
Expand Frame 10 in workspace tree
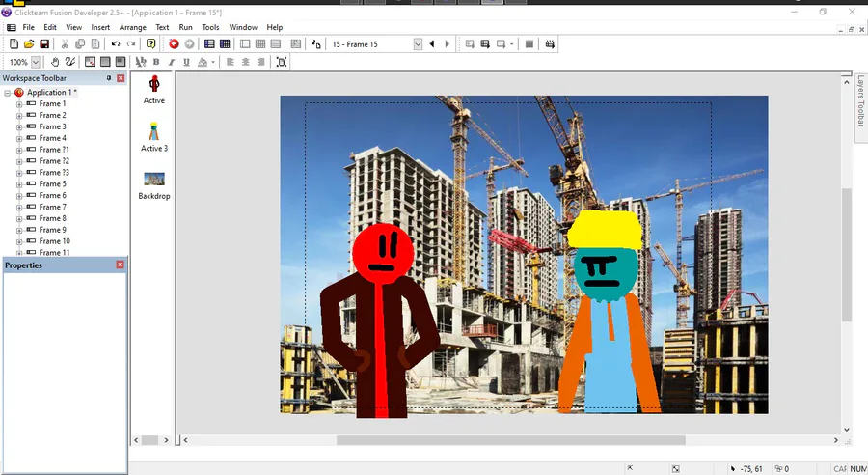coord(19,241)
